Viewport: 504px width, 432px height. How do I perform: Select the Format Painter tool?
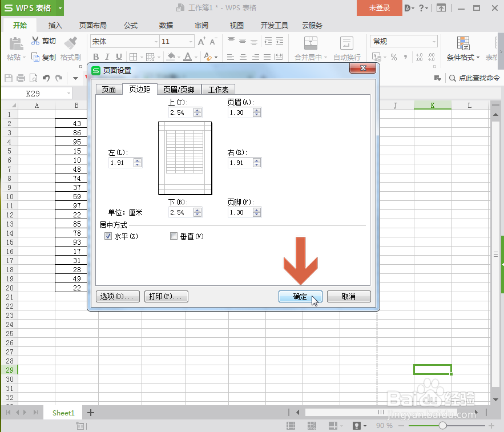tap(70, 49)
